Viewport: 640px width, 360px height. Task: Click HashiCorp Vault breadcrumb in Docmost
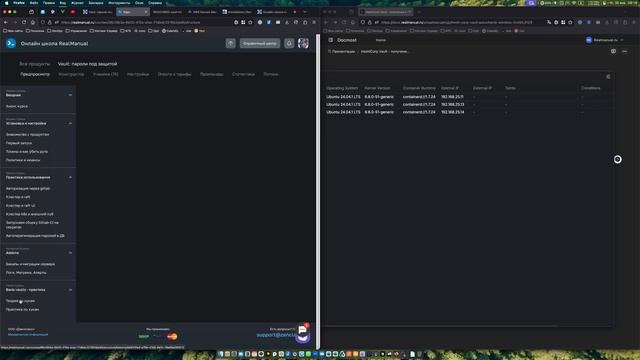384,51
